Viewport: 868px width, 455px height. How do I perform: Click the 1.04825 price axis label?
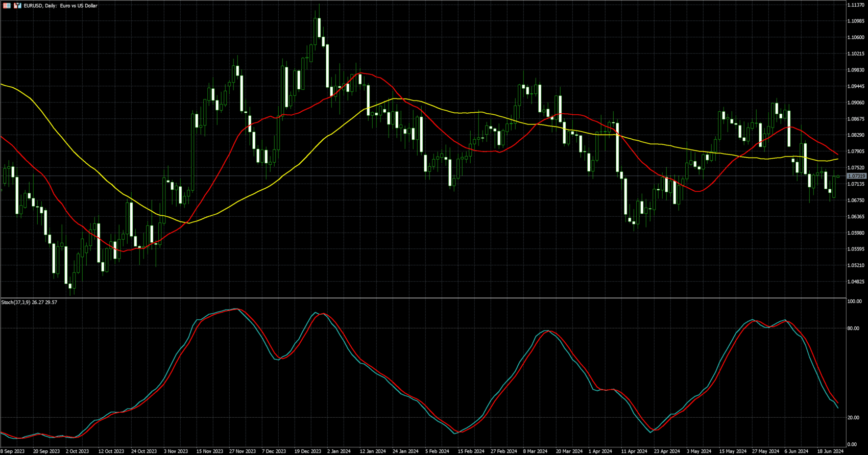(x=856, y=282)
